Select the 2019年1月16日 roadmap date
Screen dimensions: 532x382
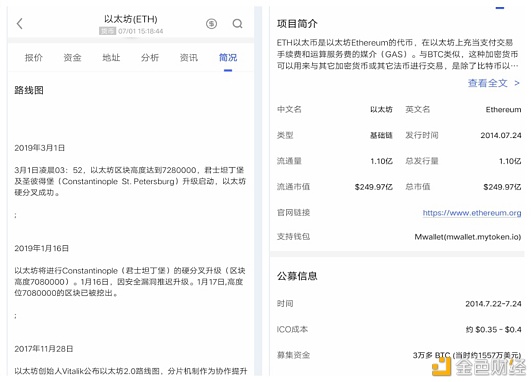[x=41, y=248]
